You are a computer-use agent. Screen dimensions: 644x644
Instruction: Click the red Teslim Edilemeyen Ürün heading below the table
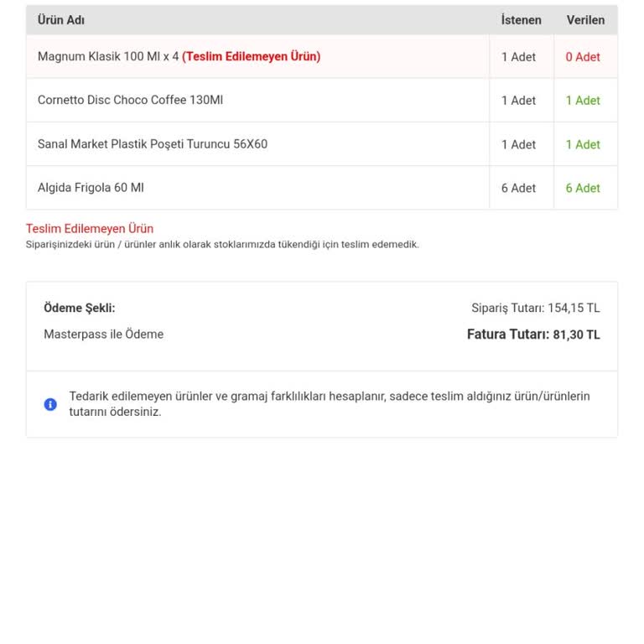point(90,228)
